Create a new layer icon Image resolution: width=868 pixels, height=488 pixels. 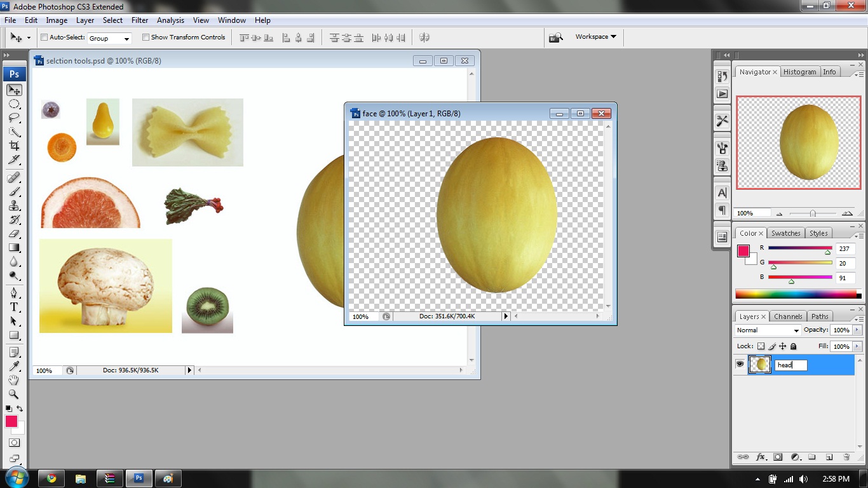coord(829,457)
